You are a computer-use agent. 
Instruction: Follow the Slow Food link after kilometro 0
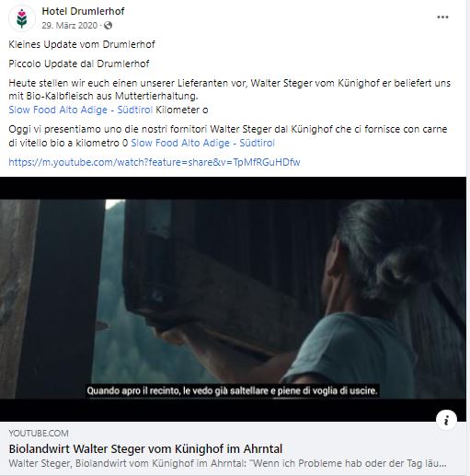coord(202,143)
